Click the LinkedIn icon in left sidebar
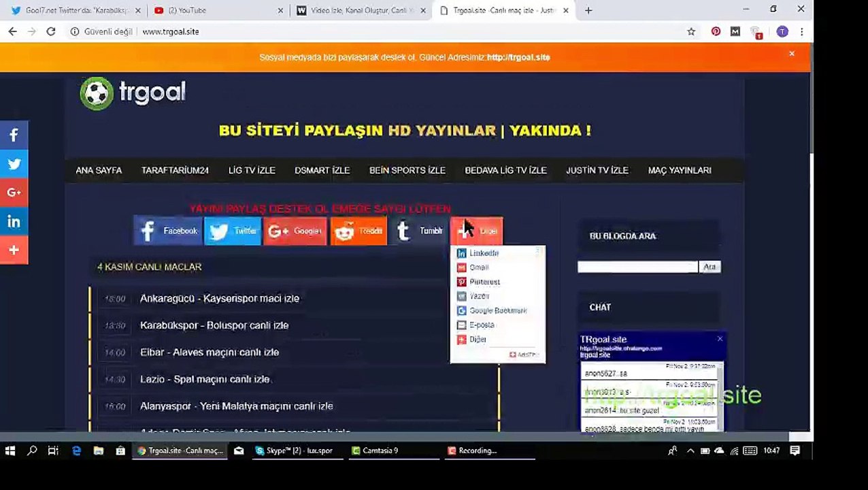Viewport: 868px width, 490px height. coord(14,221)
